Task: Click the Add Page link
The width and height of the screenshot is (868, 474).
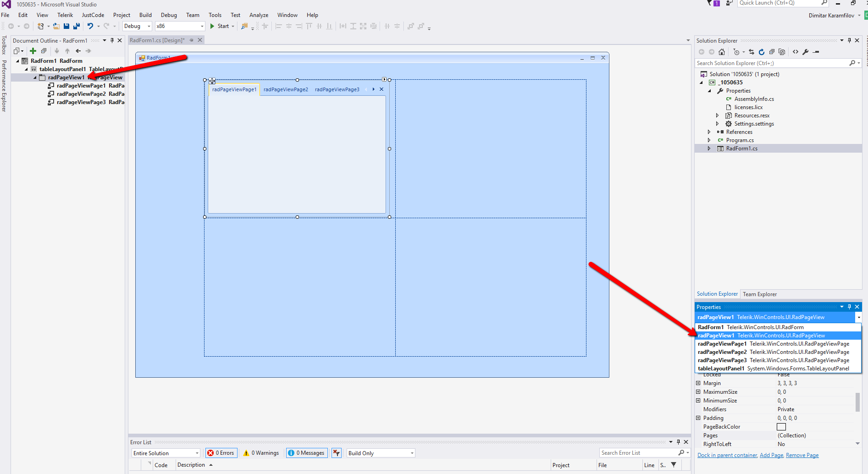Action: click(772, 455)
